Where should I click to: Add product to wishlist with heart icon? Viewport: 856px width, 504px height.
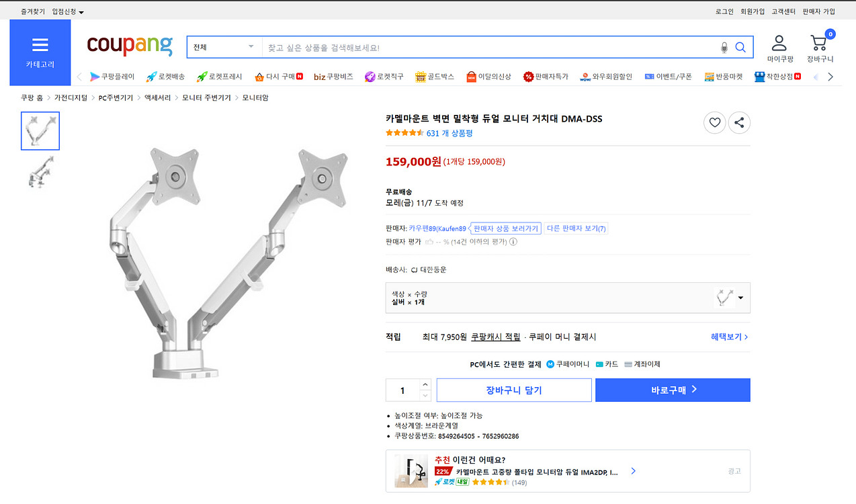pyautogui.click(x=714, y=122)
